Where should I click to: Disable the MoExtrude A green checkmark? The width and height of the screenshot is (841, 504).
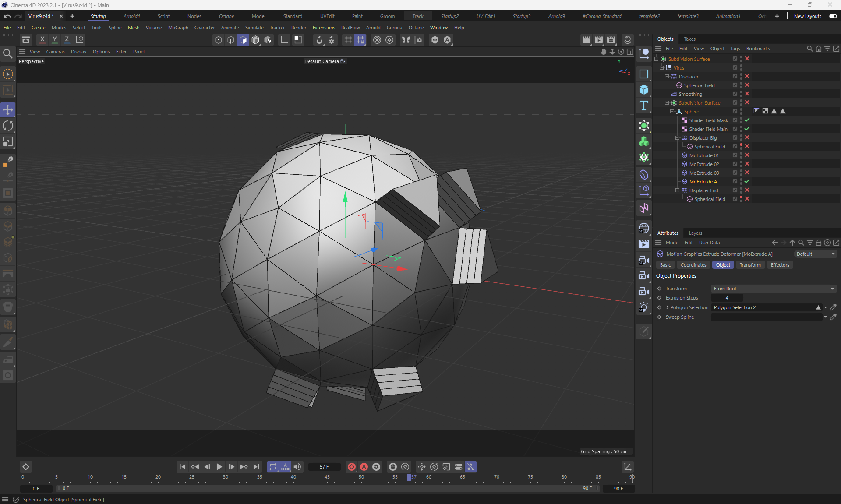747,181
